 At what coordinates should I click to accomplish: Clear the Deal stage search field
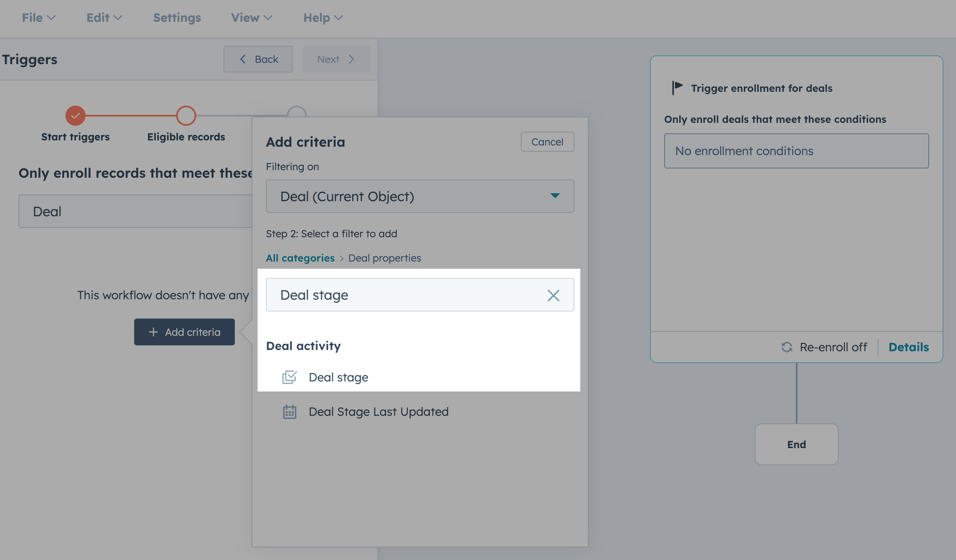[x=553, y=296]
